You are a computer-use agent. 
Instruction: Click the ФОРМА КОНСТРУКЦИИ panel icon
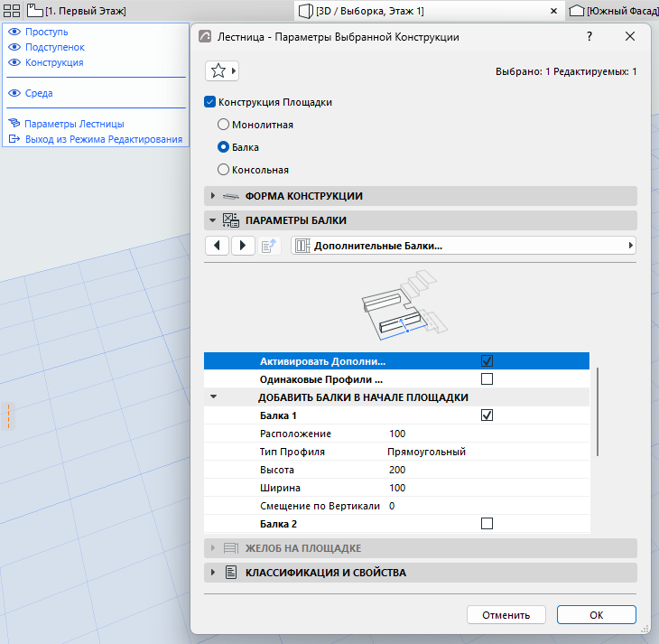pos(231,196)
